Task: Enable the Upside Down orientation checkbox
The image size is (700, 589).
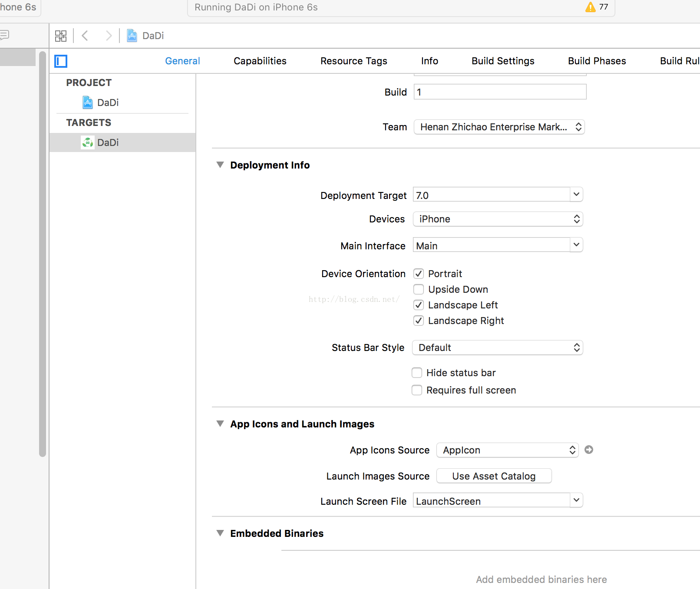Action: [419, 289]
